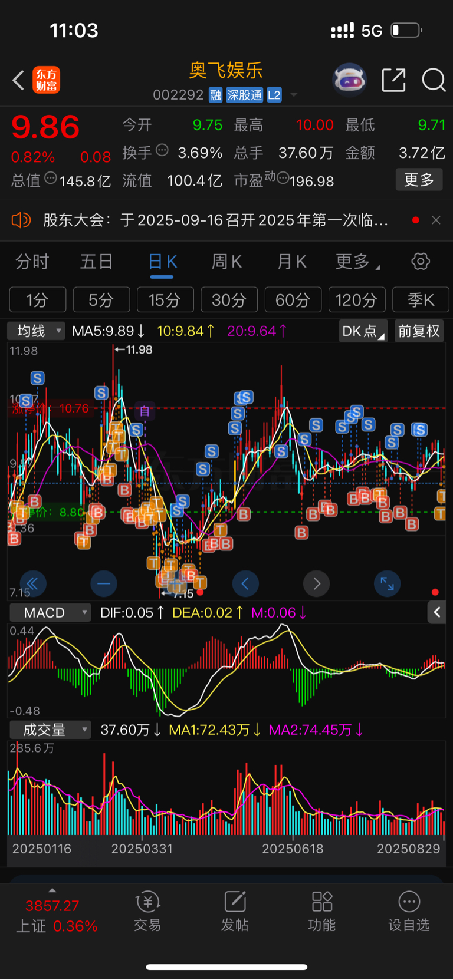Tap the current price 9.86
453x980 pixels.
(x=45, y=127)
